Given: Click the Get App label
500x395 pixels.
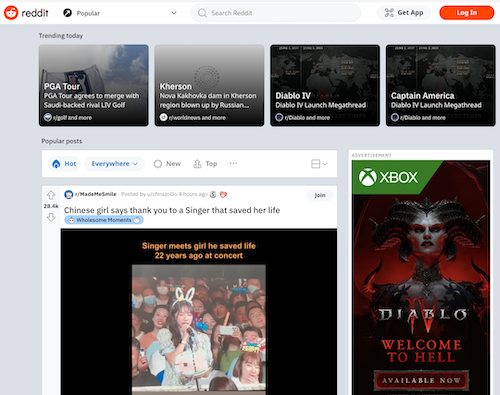Looking at the screenshot, I should click(410, 13).
